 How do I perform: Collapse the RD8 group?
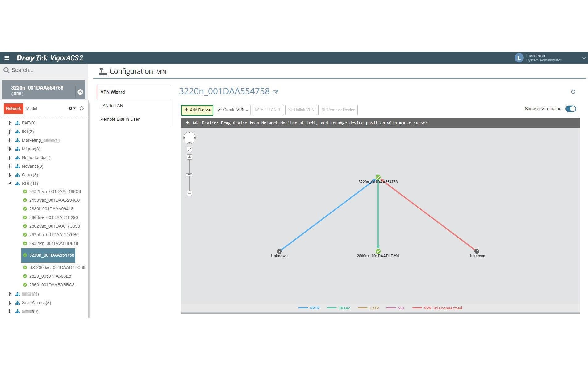(10, 183)
